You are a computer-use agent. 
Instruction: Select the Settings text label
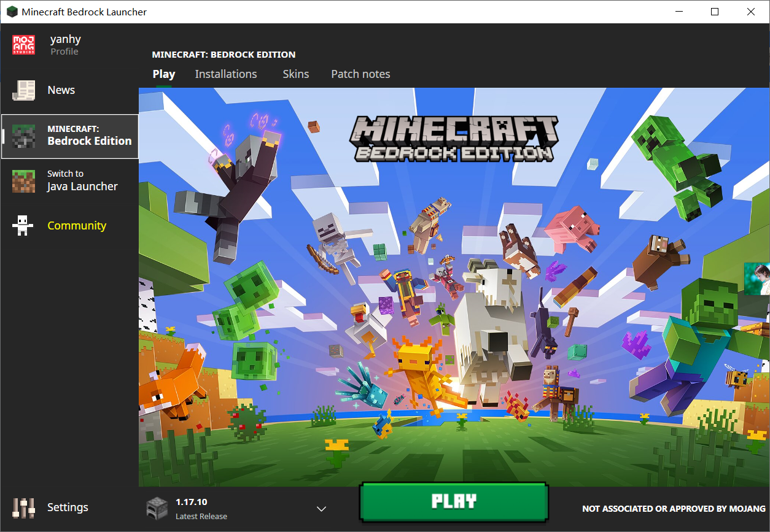click(68, 507)
